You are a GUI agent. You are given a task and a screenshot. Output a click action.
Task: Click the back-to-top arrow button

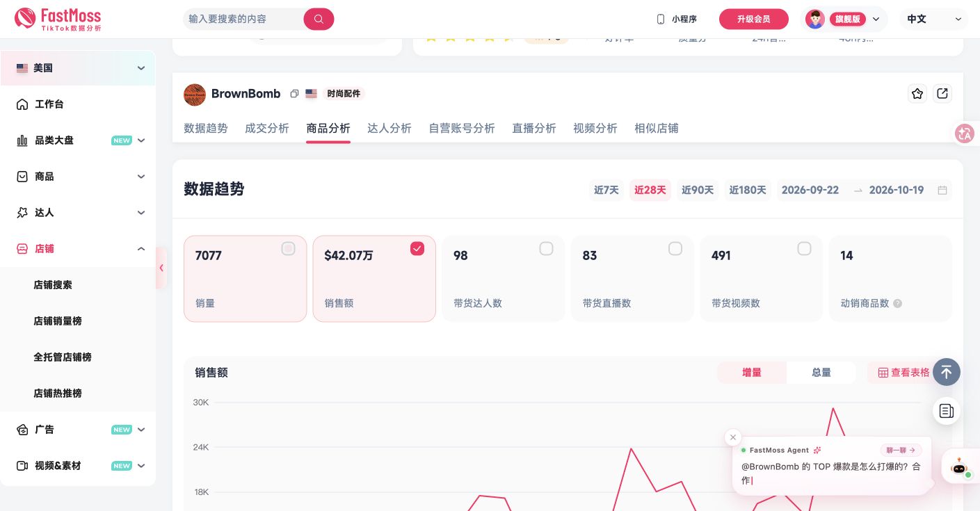pyautogui.click(x=947, y=372)
